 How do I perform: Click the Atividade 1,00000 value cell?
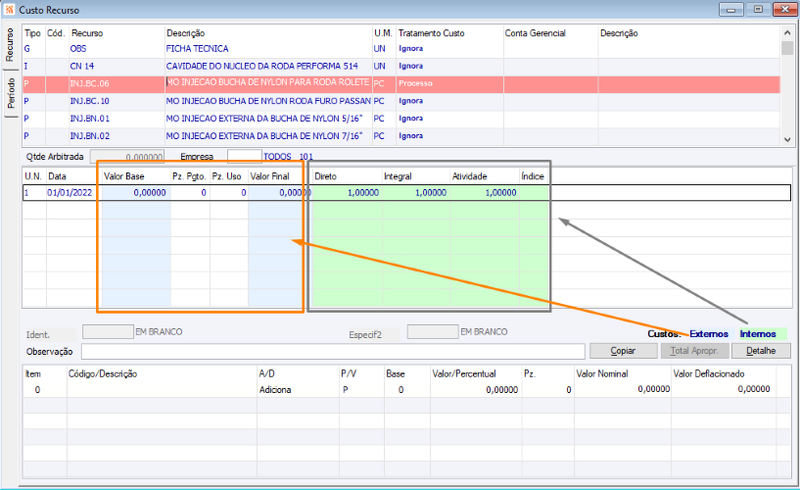485,193
